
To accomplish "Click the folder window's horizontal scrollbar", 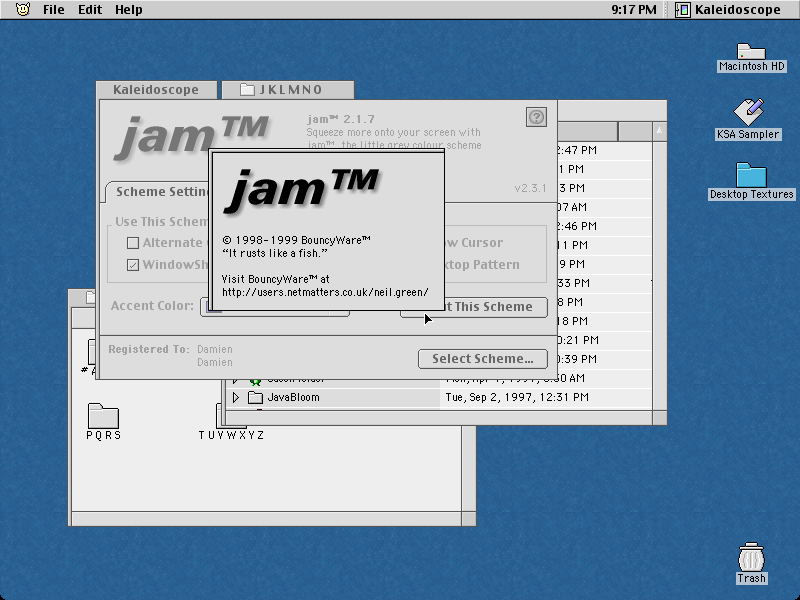I will pyautogui.click(x=266, y=519).
